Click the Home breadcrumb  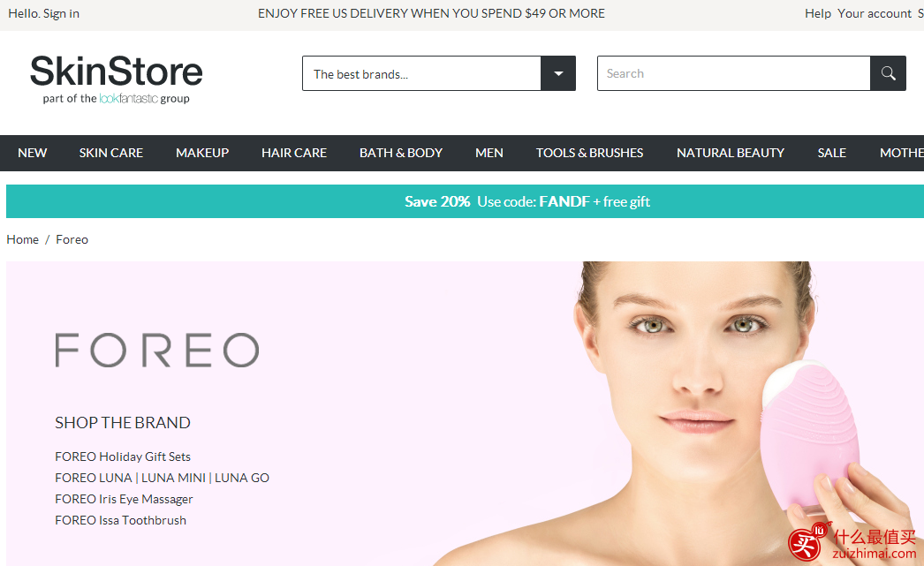(22, 239)
